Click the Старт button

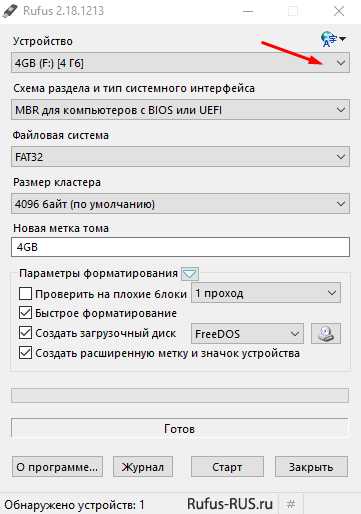[227, 467]
